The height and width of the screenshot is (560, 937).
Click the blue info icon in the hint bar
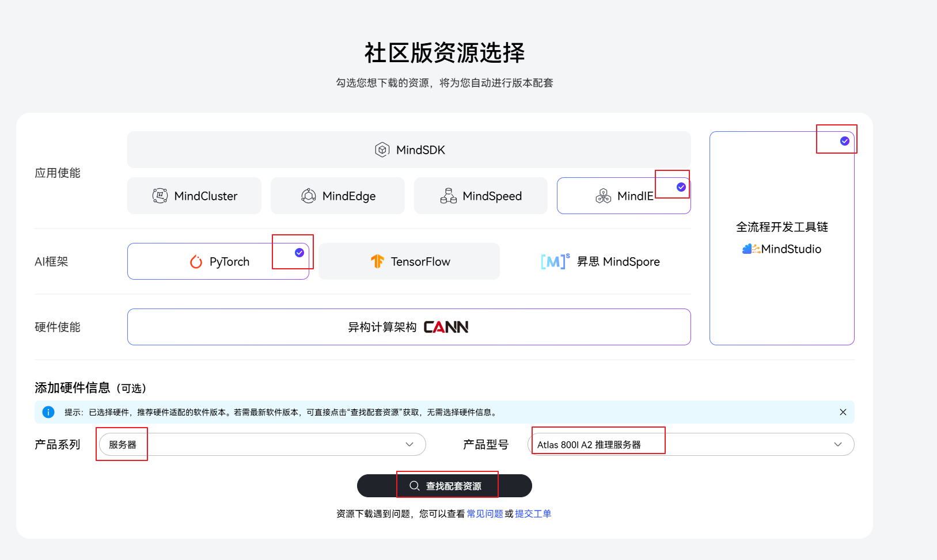tap(48, 412)
